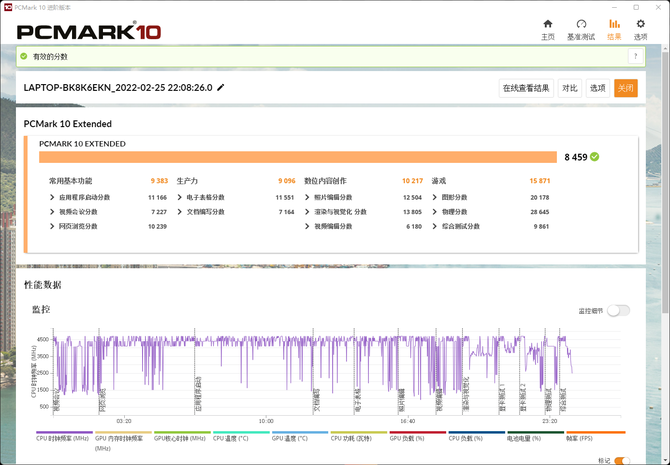This screenshot has height=465, width=670.
Task: Toggle the 监控细节 switch
Action: point(618,311)
